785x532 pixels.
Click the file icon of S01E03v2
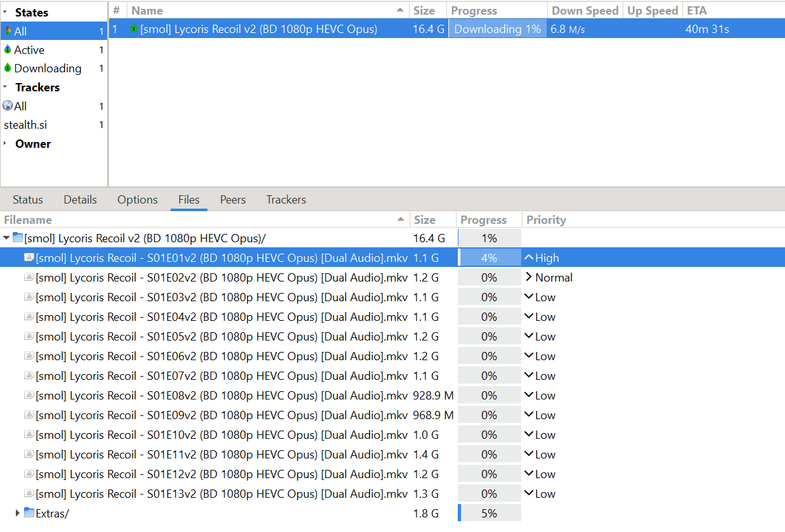click(29, 297)
